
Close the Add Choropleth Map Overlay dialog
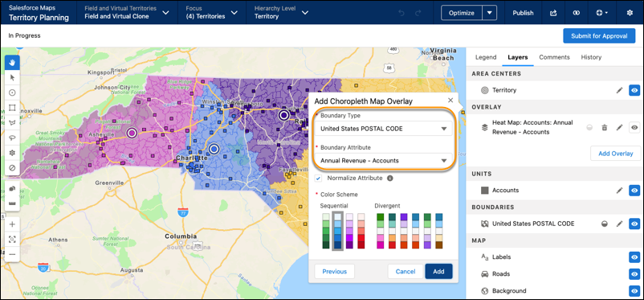tap(450, 100)
